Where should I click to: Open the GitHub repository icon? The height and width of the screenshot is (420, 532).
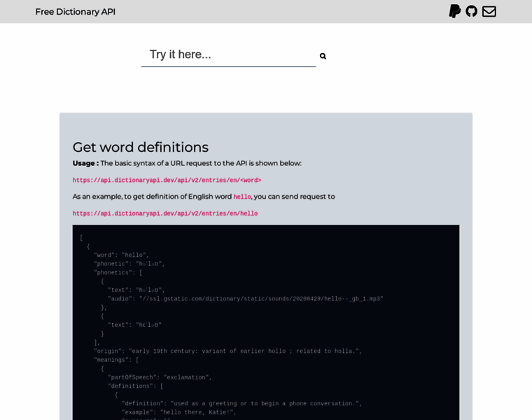tap(472, 11)
